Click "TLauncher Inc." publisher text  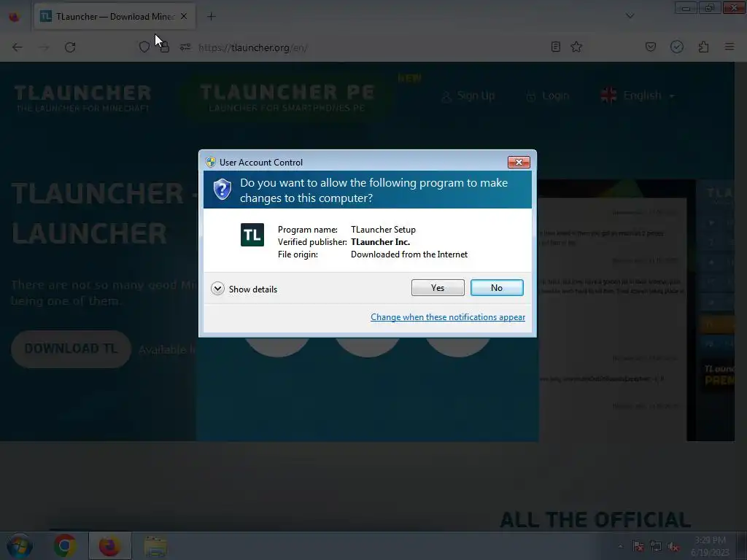click(x=380, y=242)
